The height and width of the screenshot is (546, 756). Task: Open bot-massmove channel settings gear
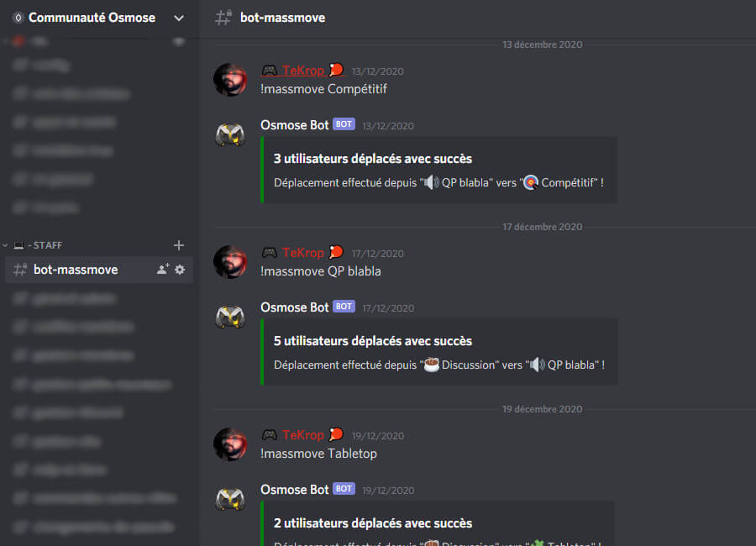pyautogui.click(x=180, y=270)
